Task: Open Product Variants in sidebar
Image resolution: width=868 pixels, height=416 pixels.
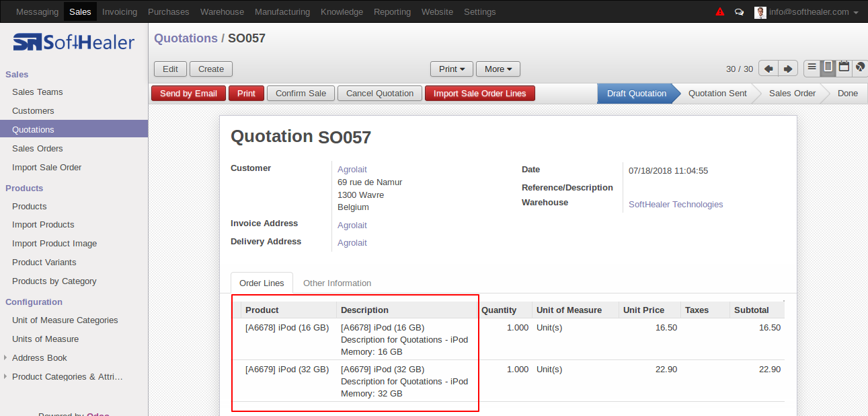Action: [x=44, y=263]
